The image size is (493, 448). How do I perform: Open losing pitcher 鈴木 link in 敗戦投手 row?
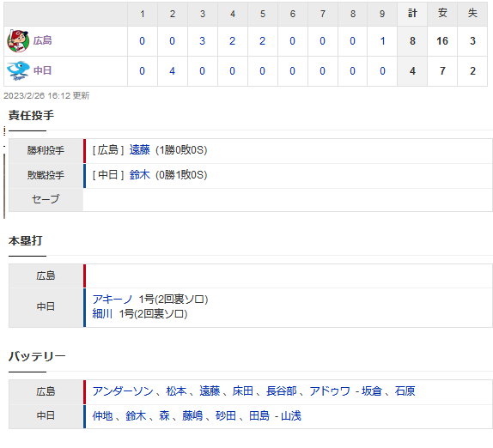coord(140,175)
